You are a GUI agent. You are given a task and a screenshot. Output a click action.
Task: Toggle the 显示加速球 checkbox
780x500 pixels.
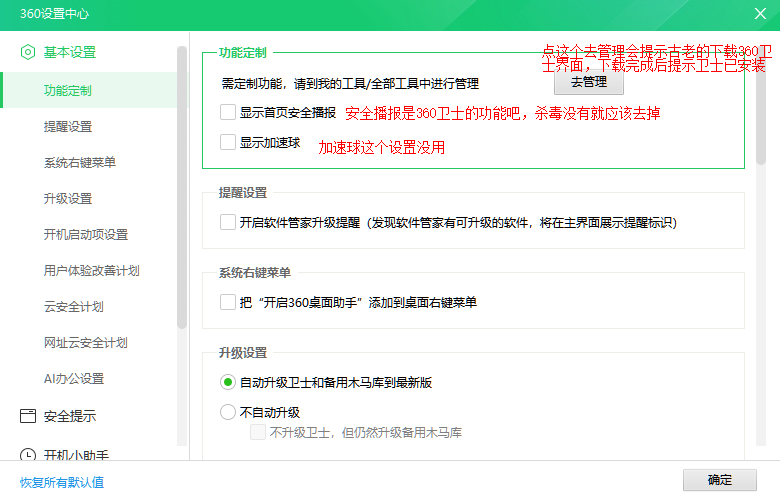pos(228,142)
